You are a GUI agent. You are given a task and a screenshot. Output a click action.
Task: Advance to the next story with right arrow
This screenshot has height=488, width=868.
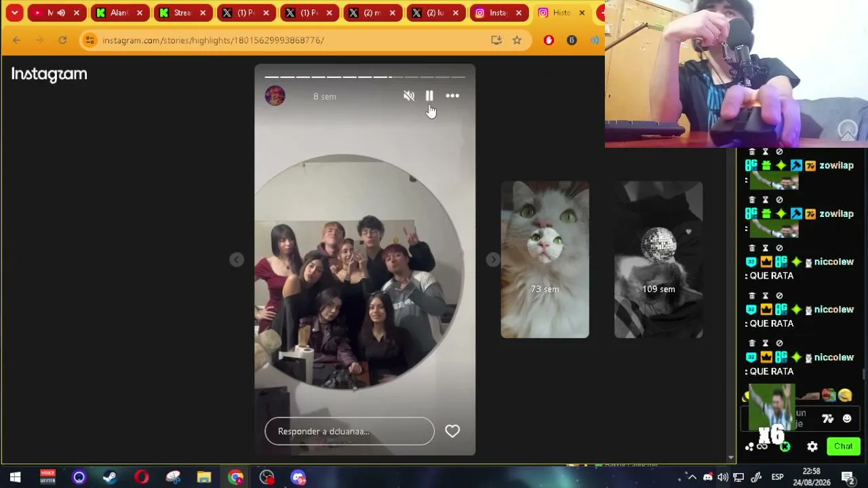(493, 260)
